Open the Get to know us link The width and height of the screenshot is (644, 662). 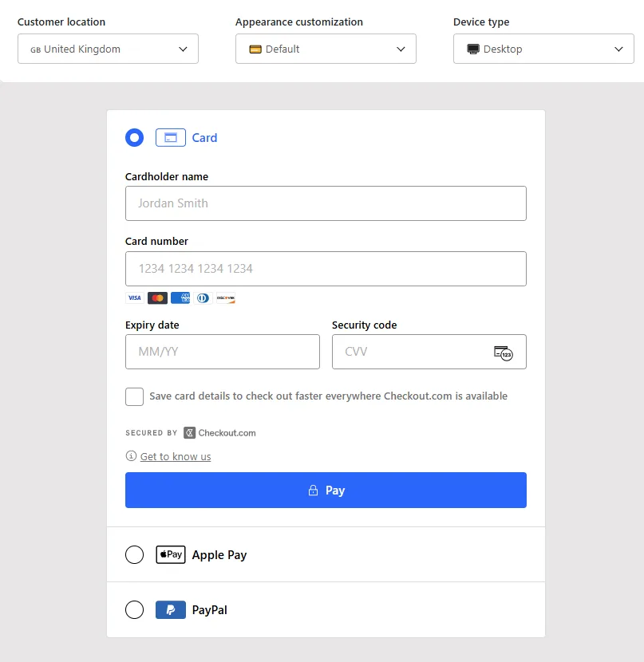[176, 456]
